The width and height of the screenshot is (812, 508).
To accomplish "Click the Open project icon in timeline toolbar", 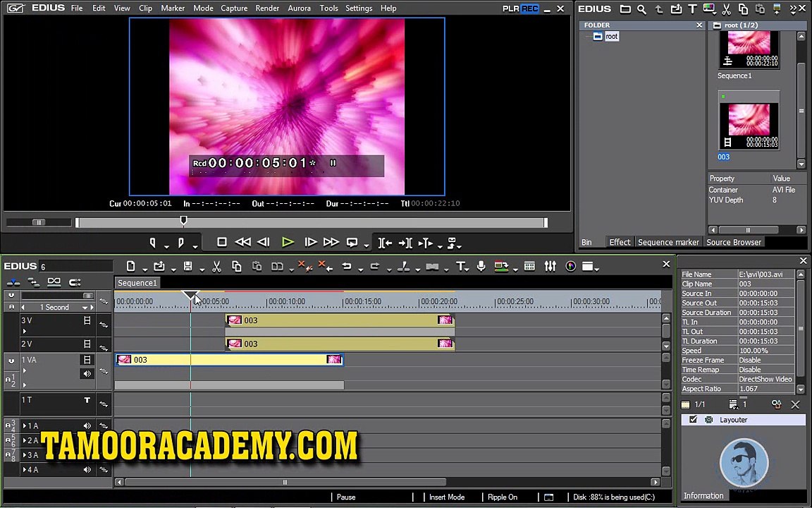I will tap(159, 267).
